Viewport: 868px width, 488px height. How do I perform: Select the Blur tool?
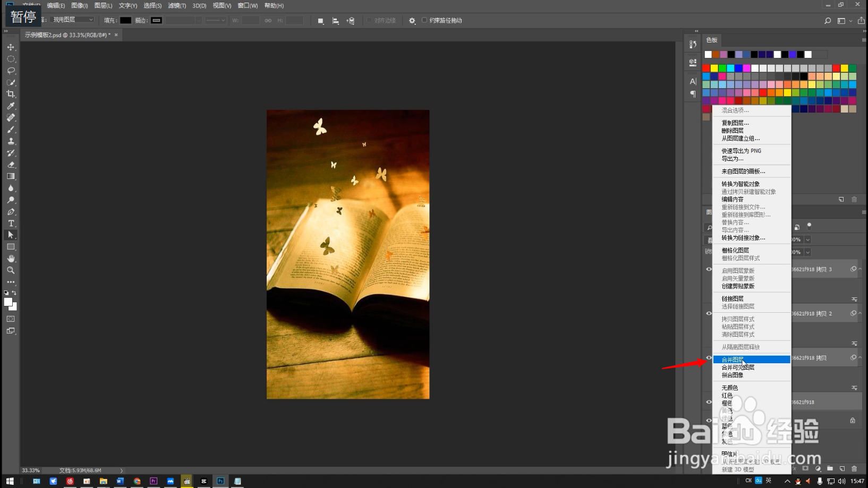click(11, 188)
